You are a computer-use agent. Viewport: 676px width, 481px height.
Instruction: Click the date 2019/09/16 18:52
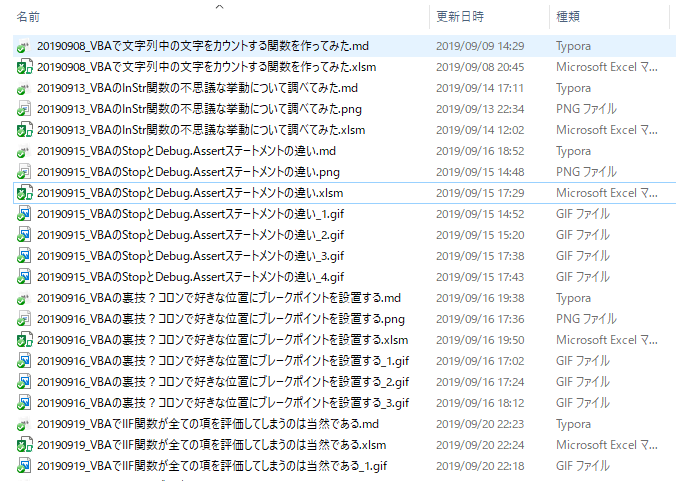pyautogui.click(x=480, y=151)
